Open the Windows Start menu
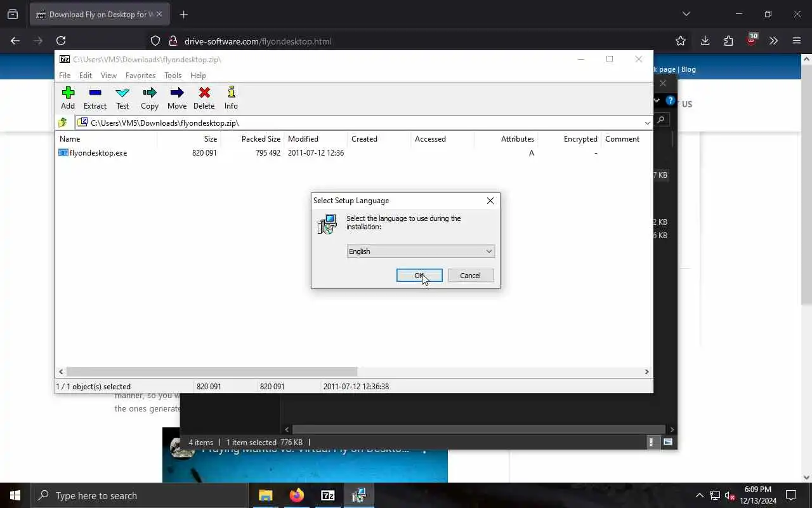 [15, 495]
